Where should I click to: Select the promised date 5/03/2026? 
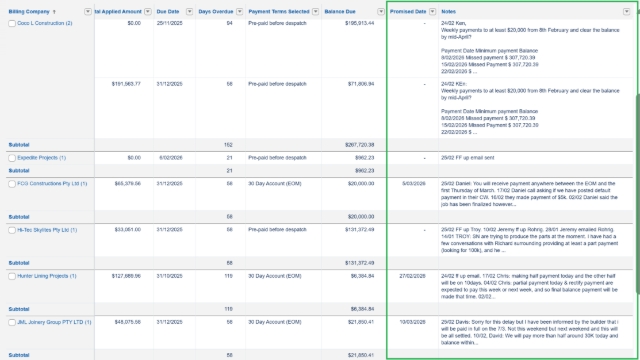(x=413, y=184)
